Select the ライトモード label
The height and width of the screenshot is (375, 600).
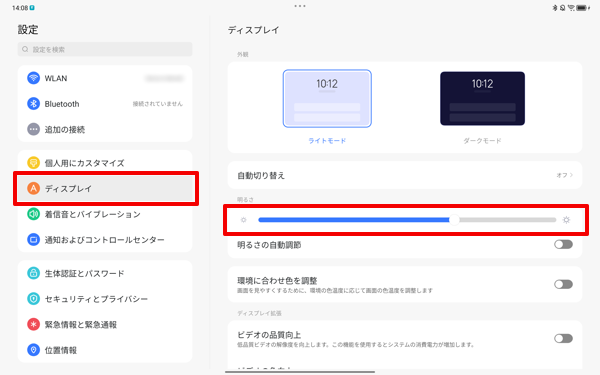point(327,140)
